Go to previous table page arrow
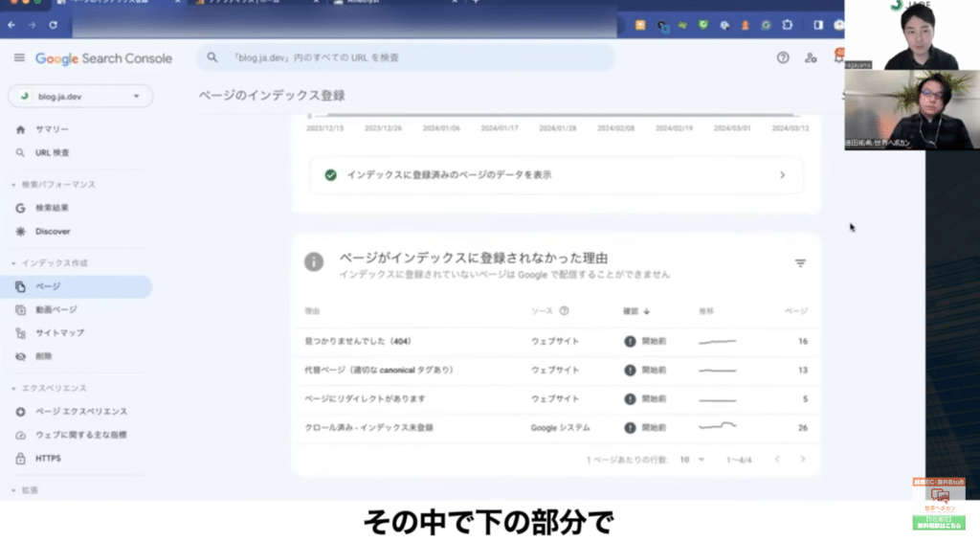The height and width of the screenshot is (542, 980). 777,460
